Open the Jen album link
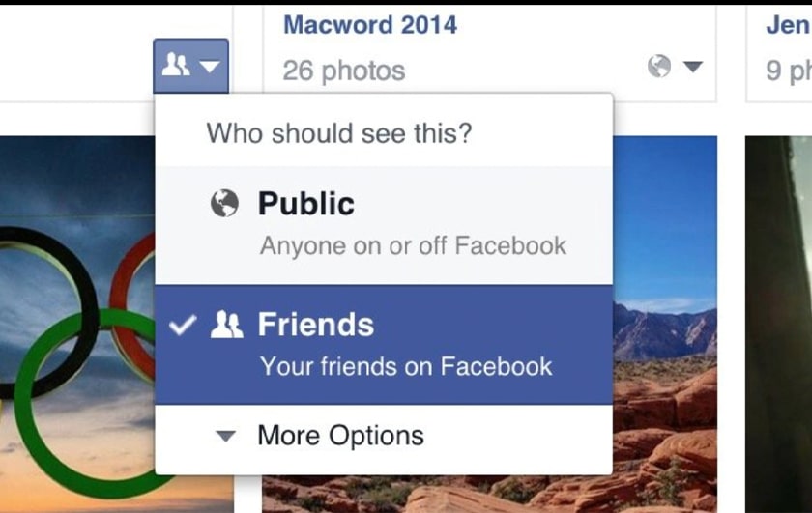 [788, 25]
